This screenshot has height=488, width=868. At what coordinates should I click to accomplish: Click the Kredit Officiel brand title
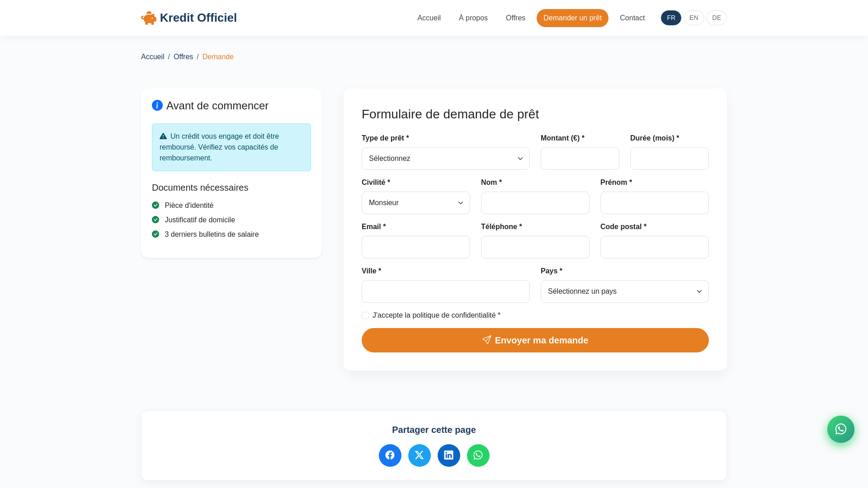click(198, 18)
